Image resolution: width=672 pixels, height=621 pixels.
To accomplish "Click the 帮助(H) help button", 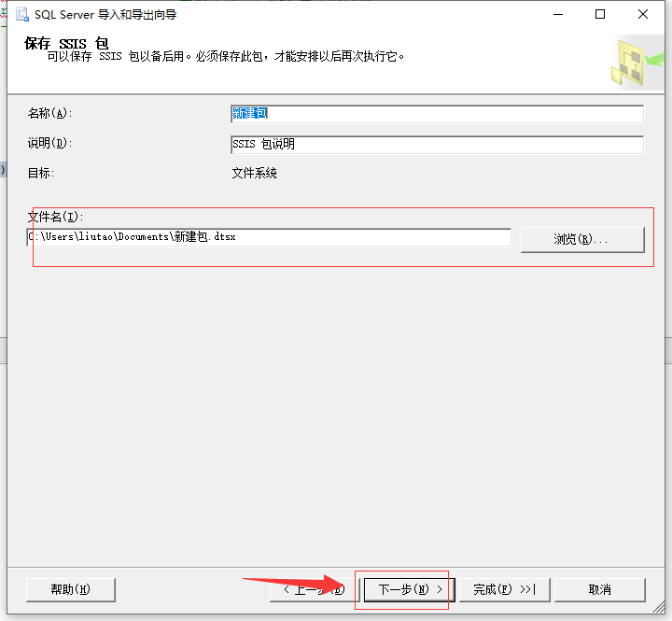I will 71,589.
